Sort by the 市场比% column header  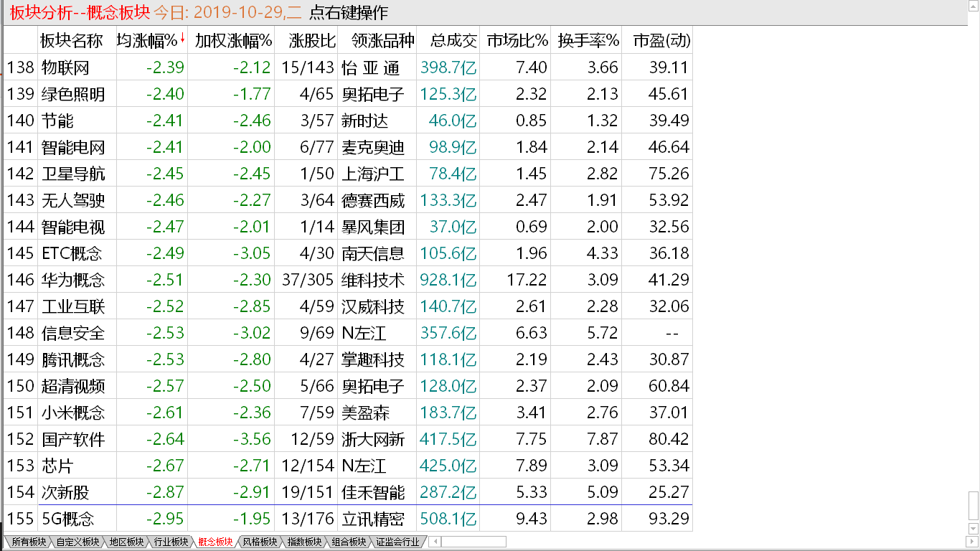[517, 40]
